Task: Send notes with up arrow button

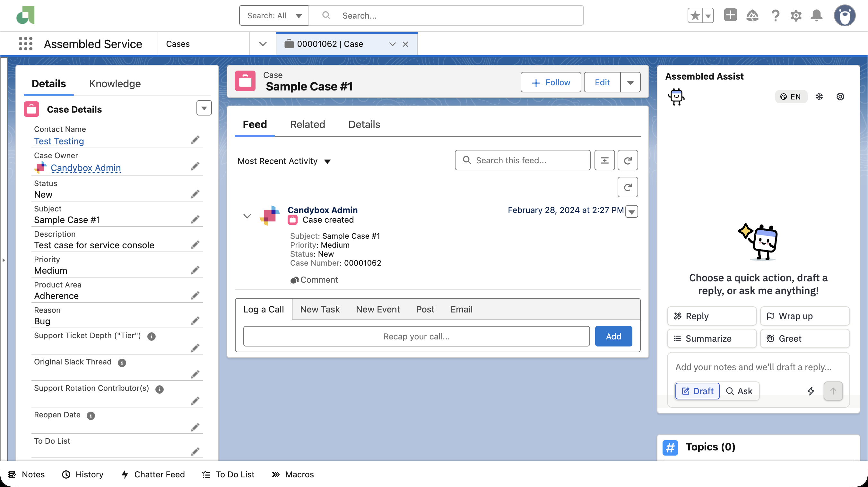Action: pyautogui.click(x=833, y=391)
